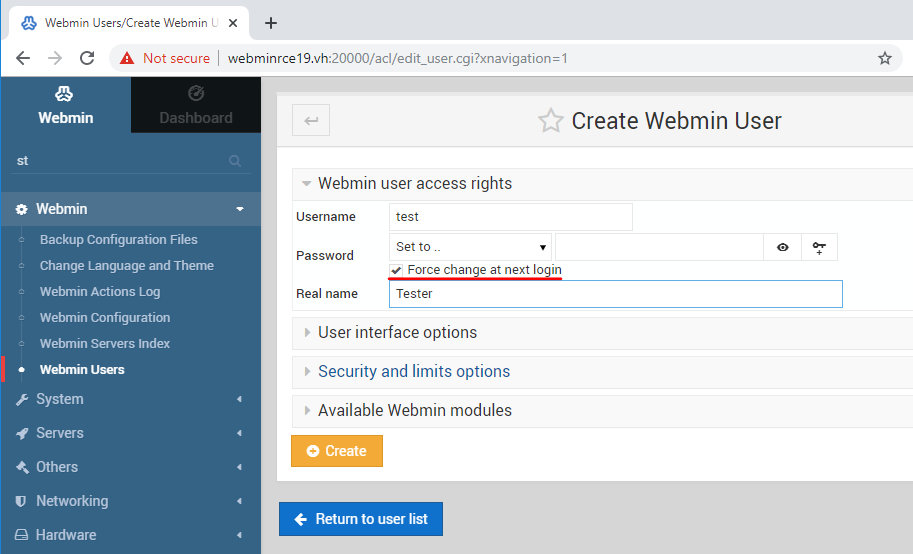Expand the User interface options section

click(x=397, y=332)
